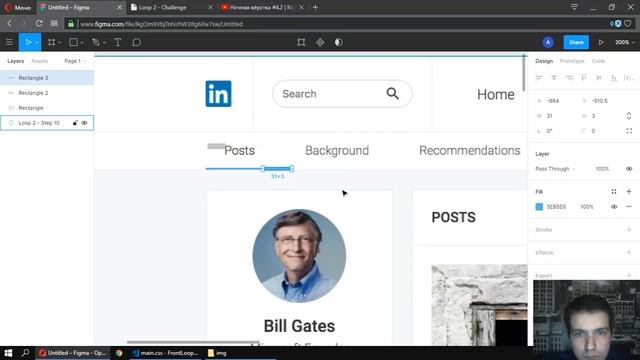Click Align left icon in Design panel
640x360 pixels.
point(539,78)
